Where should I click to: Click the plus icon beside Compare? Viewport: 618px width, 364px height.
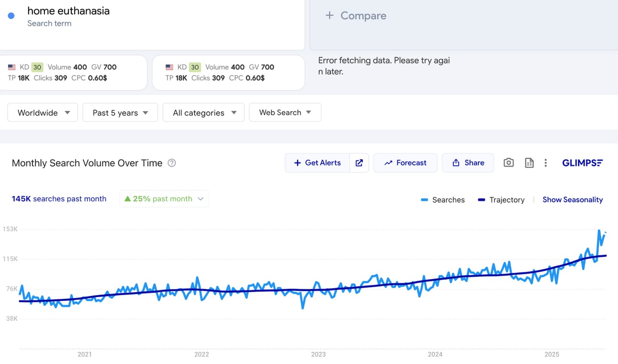(x=329, y=16)
